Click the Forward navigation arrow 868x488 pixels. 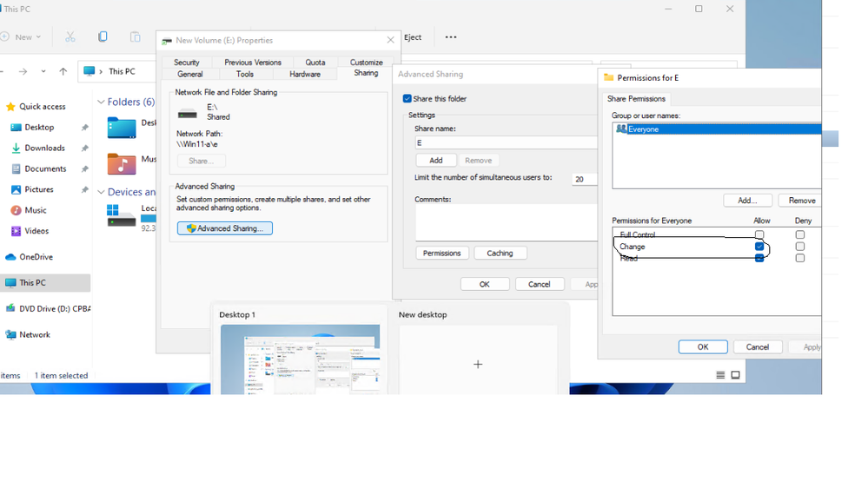click(x=23, y=71)
